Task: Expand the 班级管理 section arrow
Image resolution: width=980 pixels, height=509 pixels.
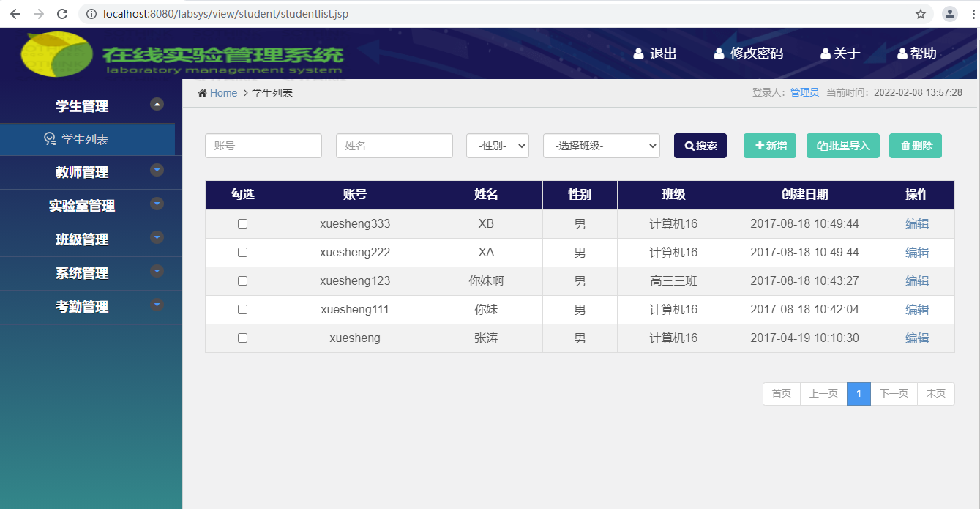Action: click(x=157, y=237)
